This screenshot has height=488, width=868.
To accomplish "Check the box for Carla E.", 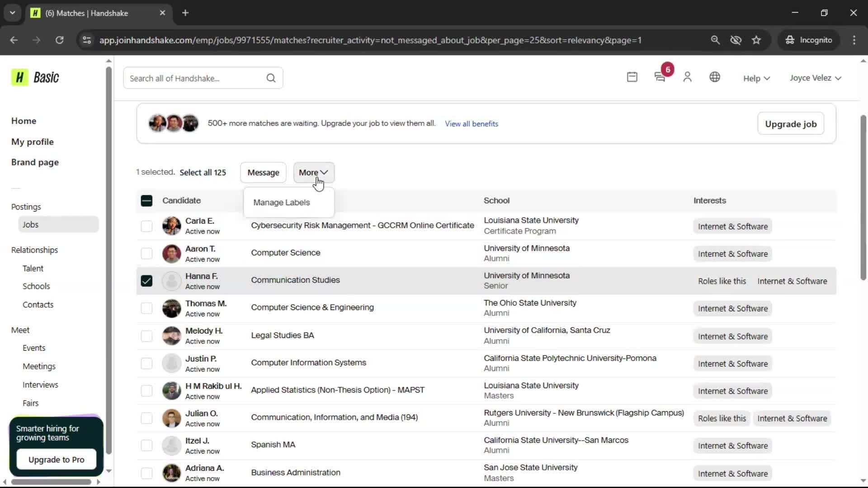I will [x=146, y=226].
